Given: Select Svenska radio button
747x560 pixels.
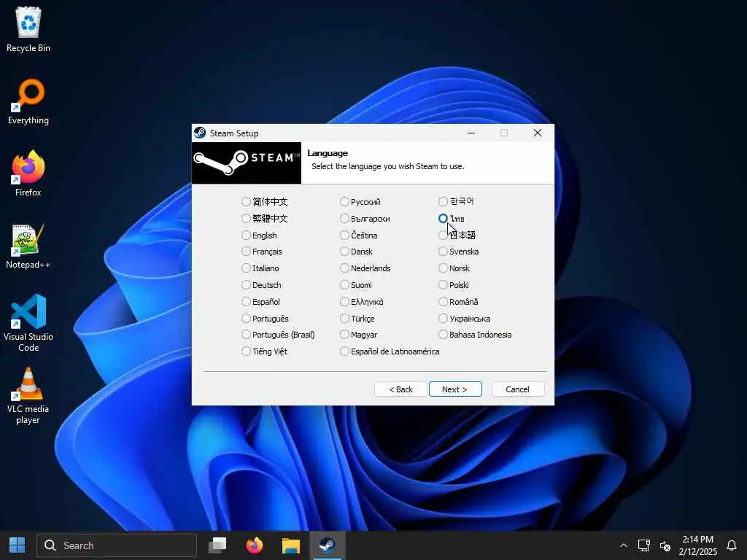Looking at the screenshot, I should click(x=443, y=252).
